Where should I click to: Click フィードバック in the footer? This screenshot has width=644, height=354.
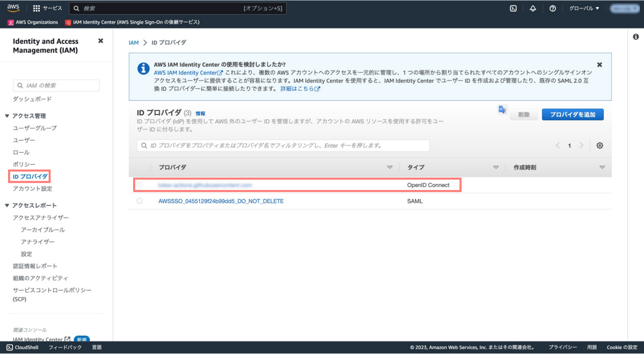point(65,348)
